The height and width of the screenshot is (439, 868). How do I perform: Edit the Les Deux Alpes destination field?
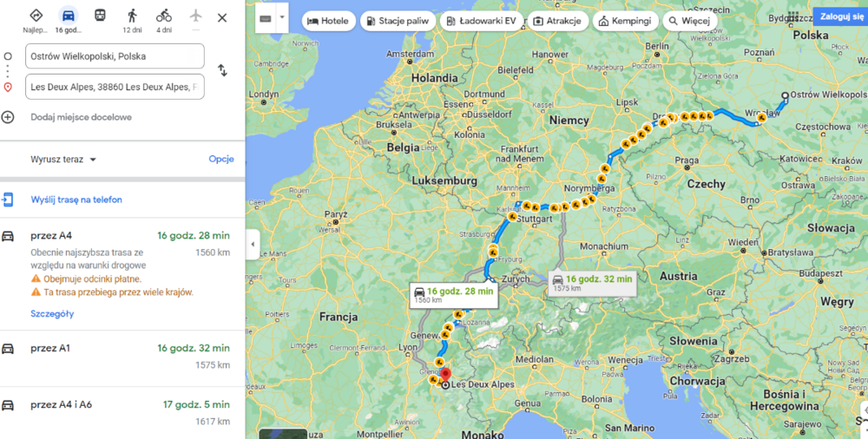tap(115, 87)
